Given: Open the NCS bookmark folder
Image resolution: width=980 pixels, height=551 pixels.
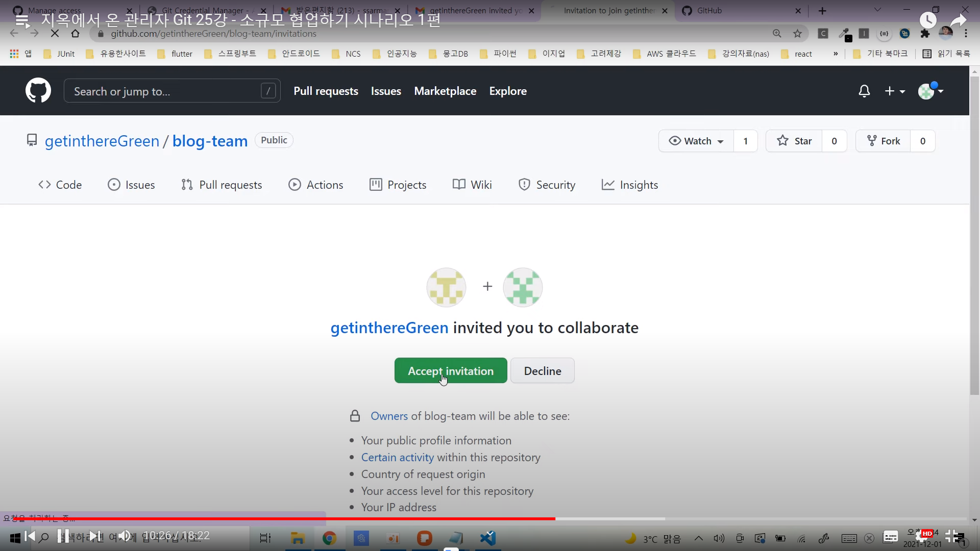Looking at the screenshot, I should (x=347, y=54).
